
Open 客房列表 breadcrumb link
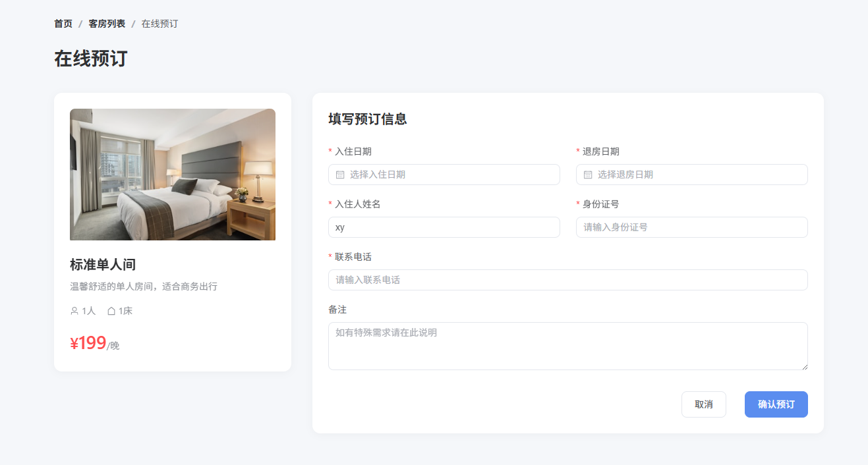pyautogui.click(x=107, y=24)
